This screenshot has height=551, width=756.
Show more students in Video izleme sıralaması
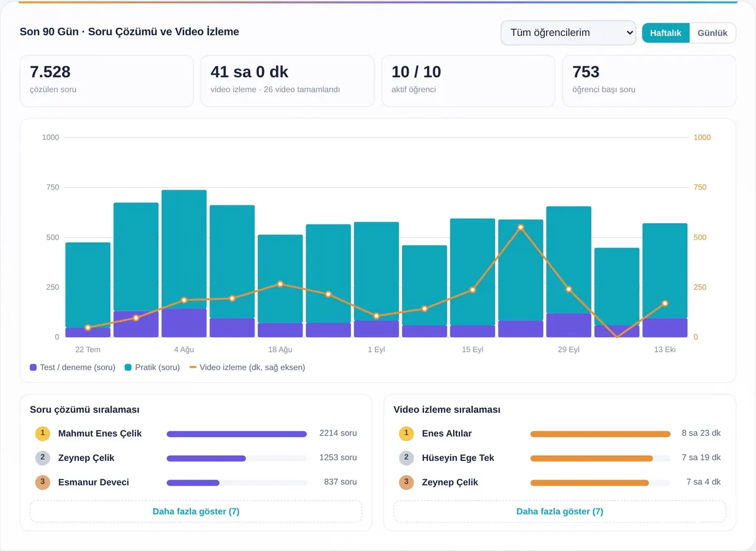[x=559, y=511]
